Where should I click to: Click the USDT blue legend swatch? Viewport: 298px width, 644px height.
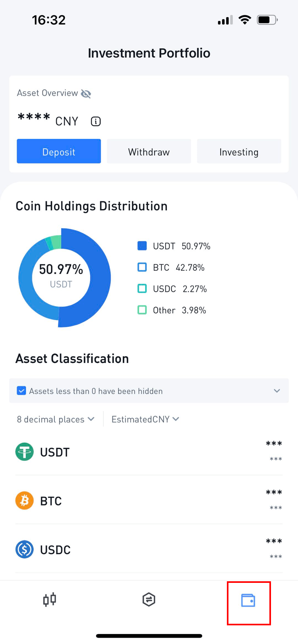pos(142,246)
